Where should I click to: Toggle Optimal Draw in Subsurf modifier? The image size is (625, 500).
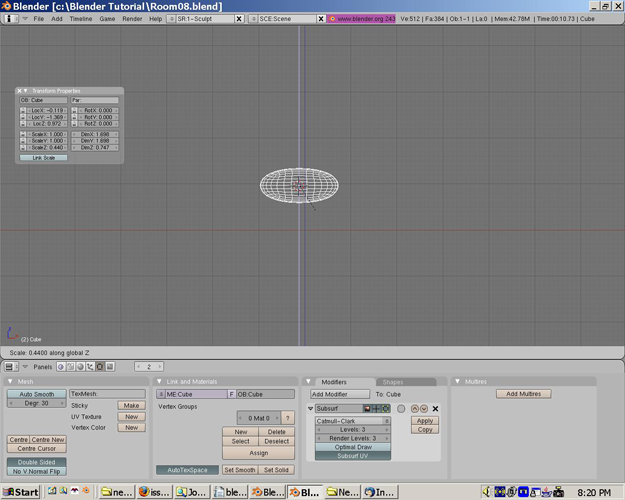point(353,447)
